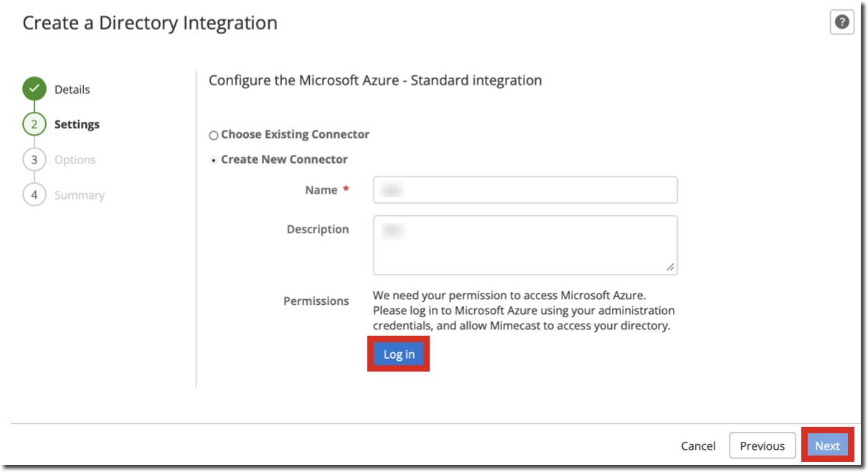
Task: Select the Create New Connector radio button
Action: coord(213,159)
